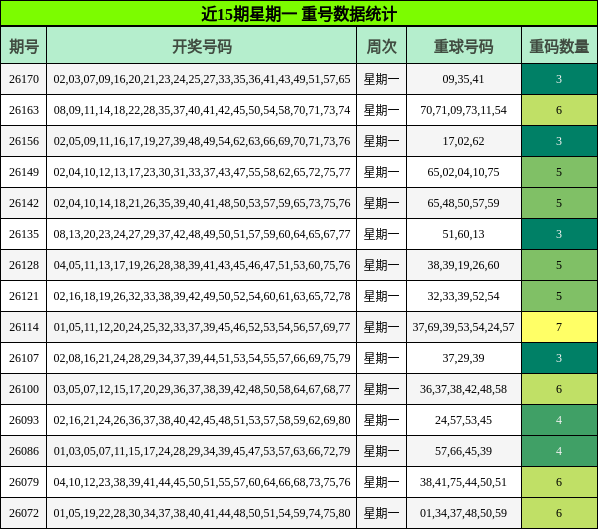Click repeat numbers 36,37,38,42,48,58
Screen dimensions: 598x529
click(x=463, y=389)
